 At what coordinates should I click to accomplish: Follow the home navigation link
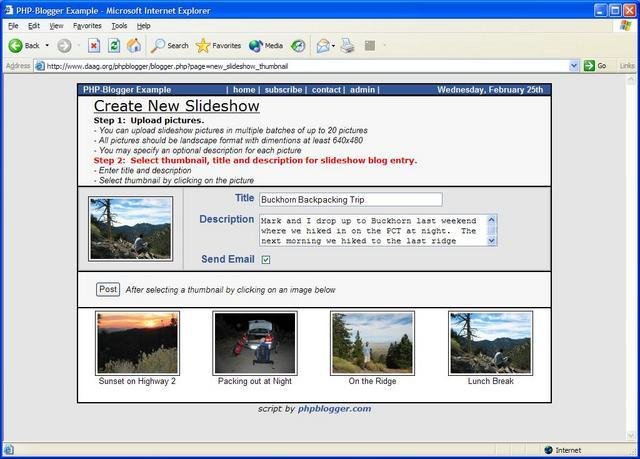pos(244,90)
